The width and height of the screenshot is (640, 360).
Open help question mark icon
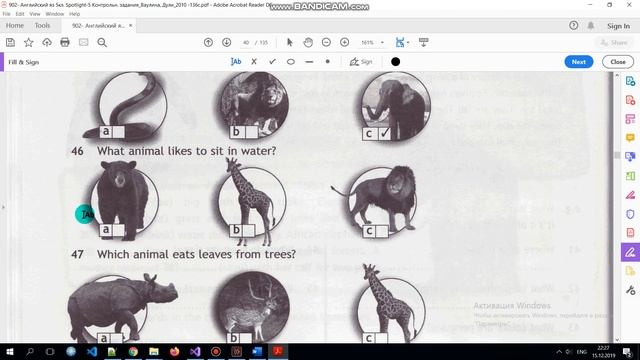(x=573, y=25)
